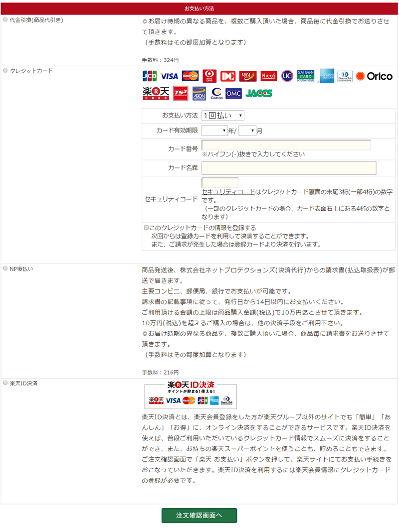Image resolution: width=399 pixels, height=532 pixels.
Task: Click the VISA logo inside the 楽天ID決済 banner
Action: coord(173,400)
